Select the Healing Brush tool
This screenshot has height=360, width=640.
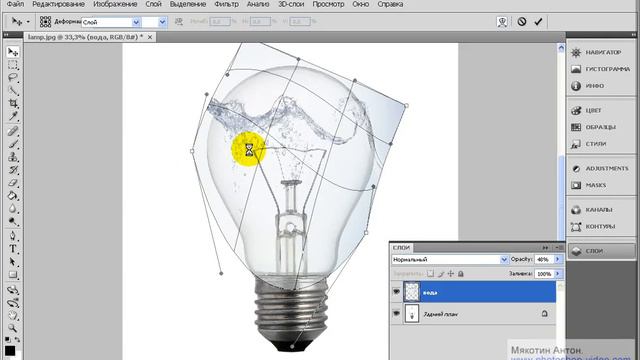pos(13,131)
